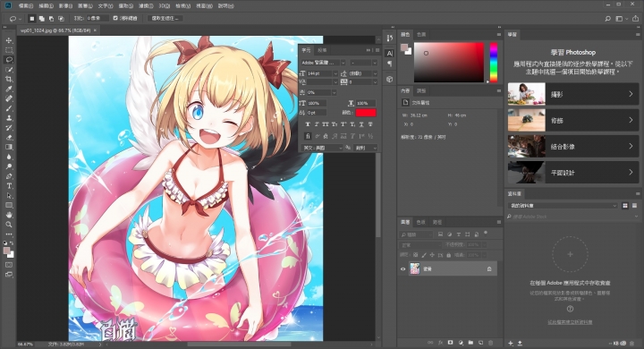The image size is (644, 349).
Task: Open the 文字 Type menu
Action: (x=106, y=5)
